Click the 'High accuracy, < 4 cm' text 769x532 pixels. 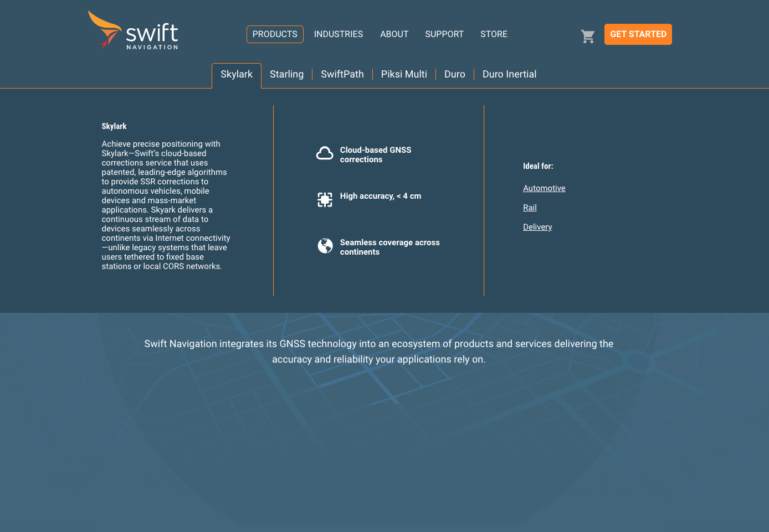(381, 196)
